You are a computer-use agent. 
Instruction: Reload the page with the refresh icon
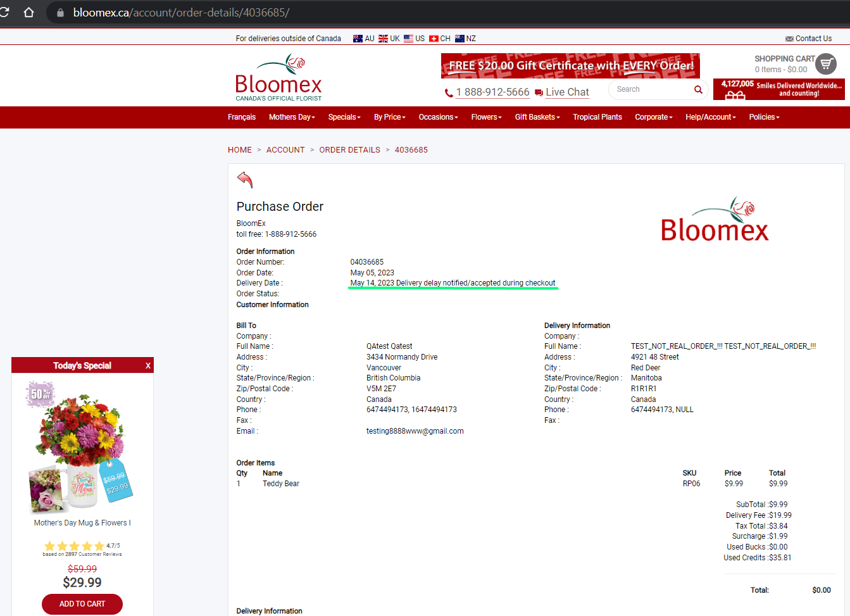click(x=4, y=13)
